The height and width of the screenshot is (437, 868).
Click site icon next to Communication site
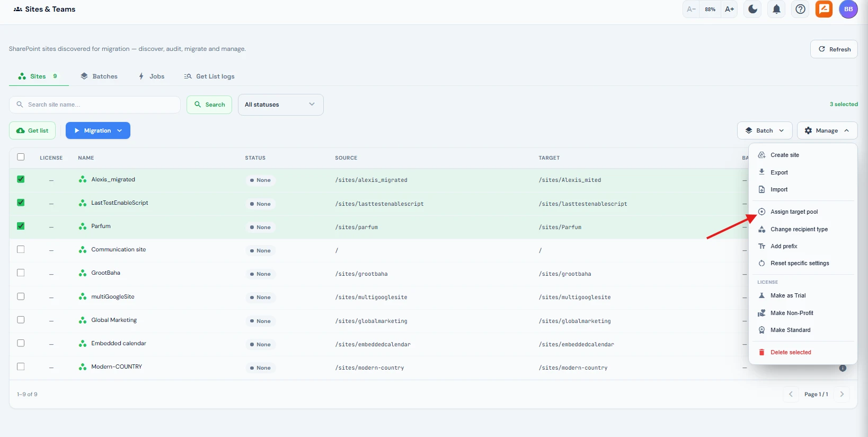pyautogui.click(x=83, y=250)
